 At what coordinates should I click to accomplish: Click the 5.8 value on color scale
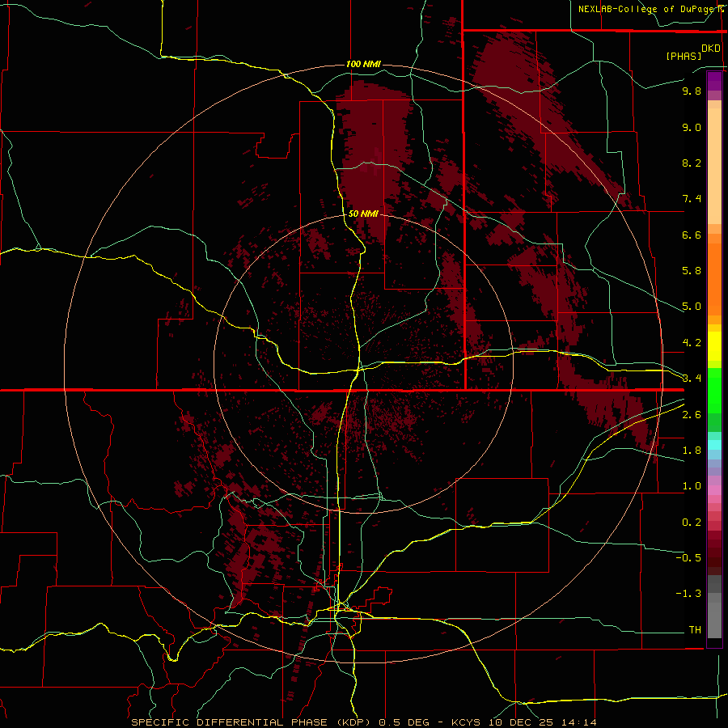pos(692,271)
